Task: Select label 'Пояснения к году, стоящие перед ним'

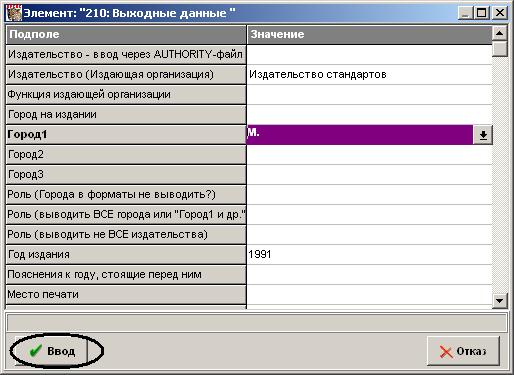Action: coord(126,275)
